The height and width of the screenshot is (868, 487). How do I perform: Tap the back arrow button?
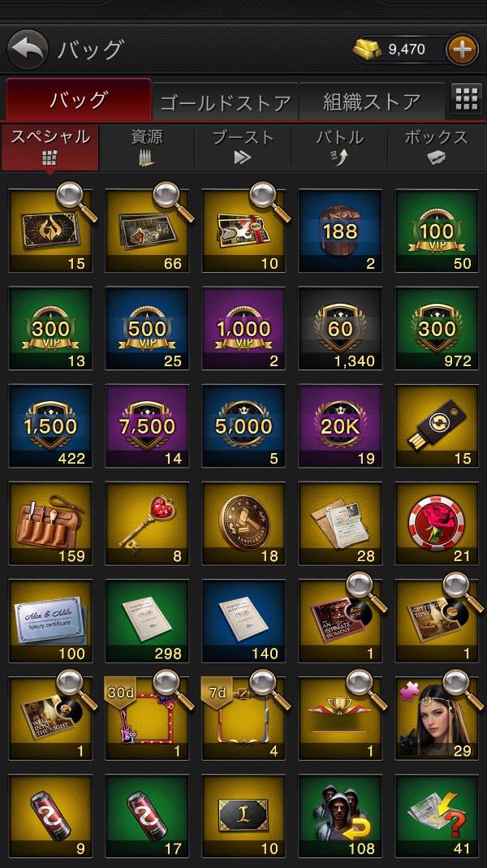(x=28, y=50)
